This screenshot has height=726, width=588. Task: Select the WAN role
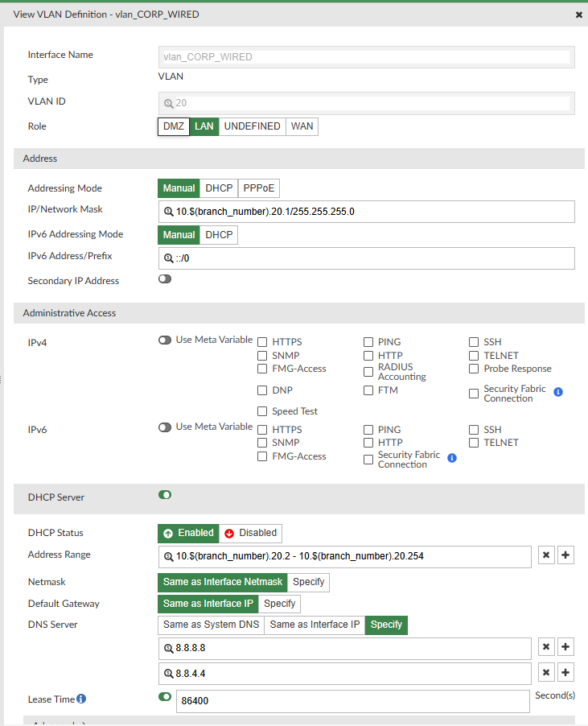click(302, 126)
